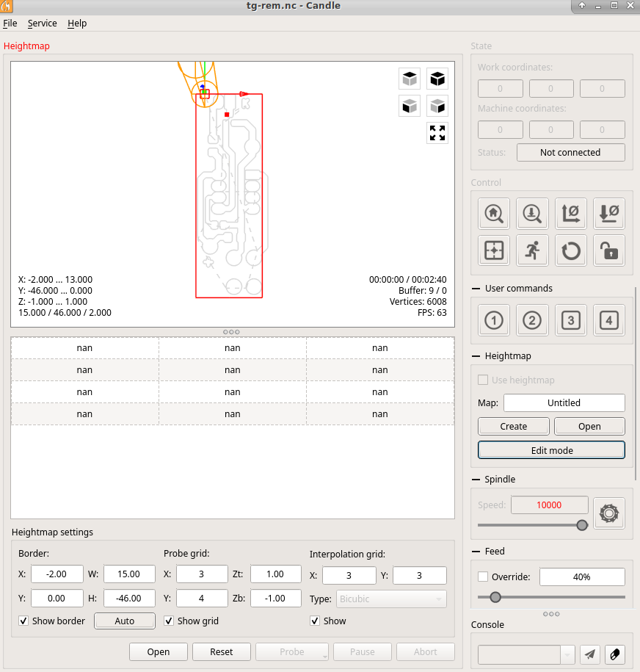Image resolution: width=640 pixels, height=672 pixels.
Task: Toggle the Show grid checkbox
Action: coord(169,621)
